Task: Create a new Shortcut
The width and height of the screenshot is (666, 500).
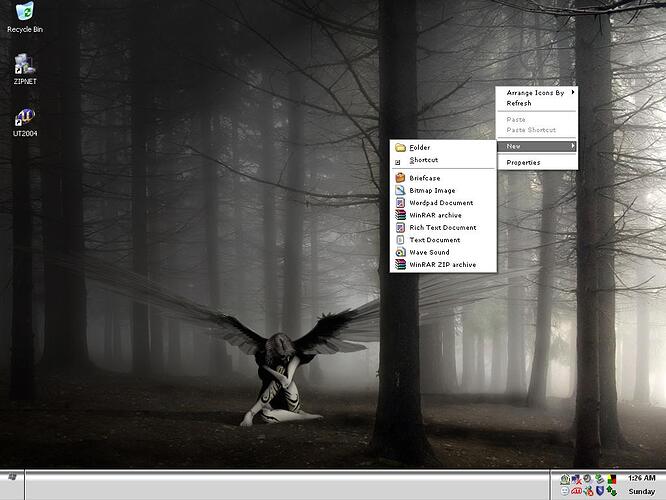Action: point(423,160)
